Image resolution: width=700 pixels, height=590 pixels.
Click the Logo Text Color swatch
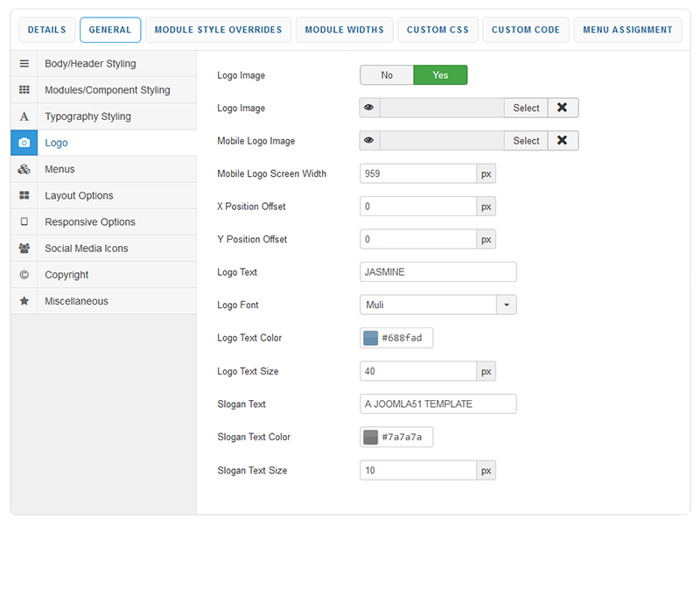(x=371, y=338)
